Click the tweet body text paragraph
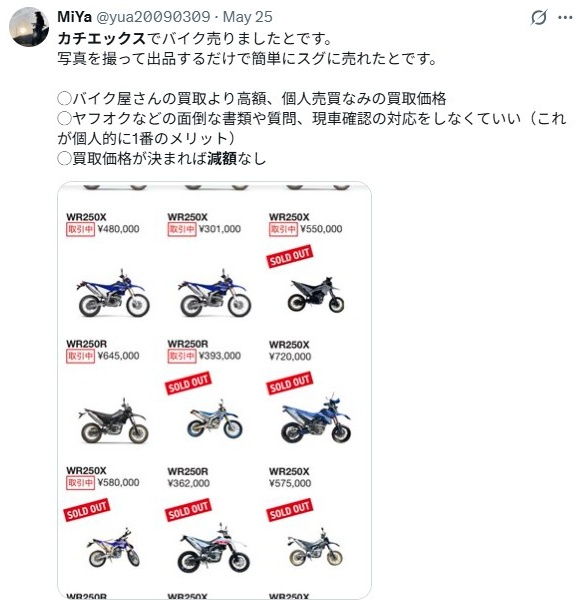Viewport: 587px width, 602px height. 312,98
